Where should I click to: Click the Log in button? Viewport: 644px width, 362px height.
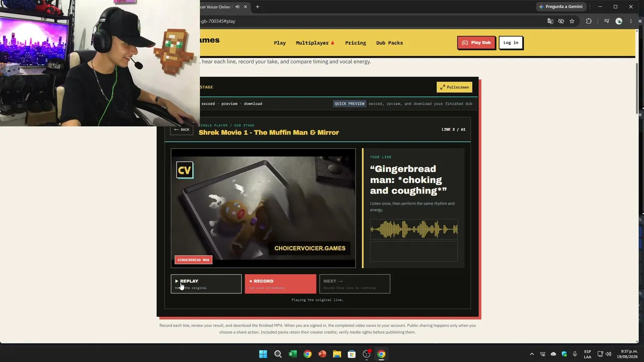pos(511,43)
